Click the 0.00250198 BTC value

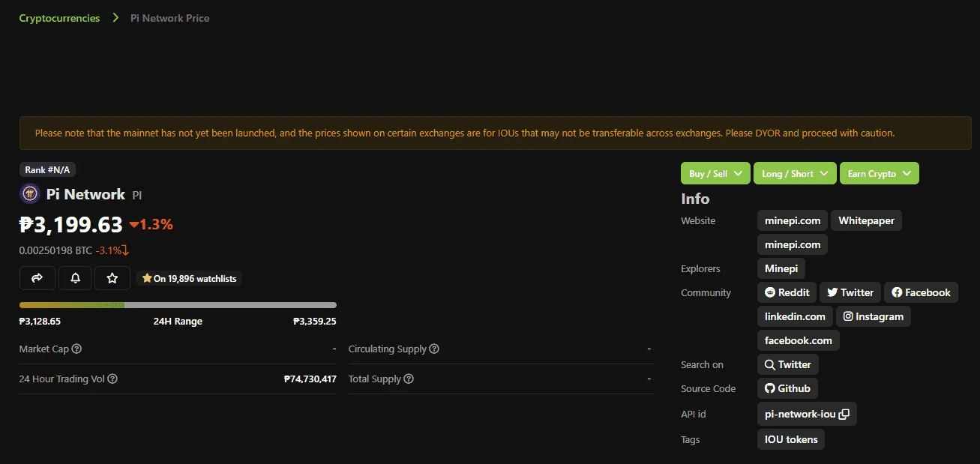[55, 250]
